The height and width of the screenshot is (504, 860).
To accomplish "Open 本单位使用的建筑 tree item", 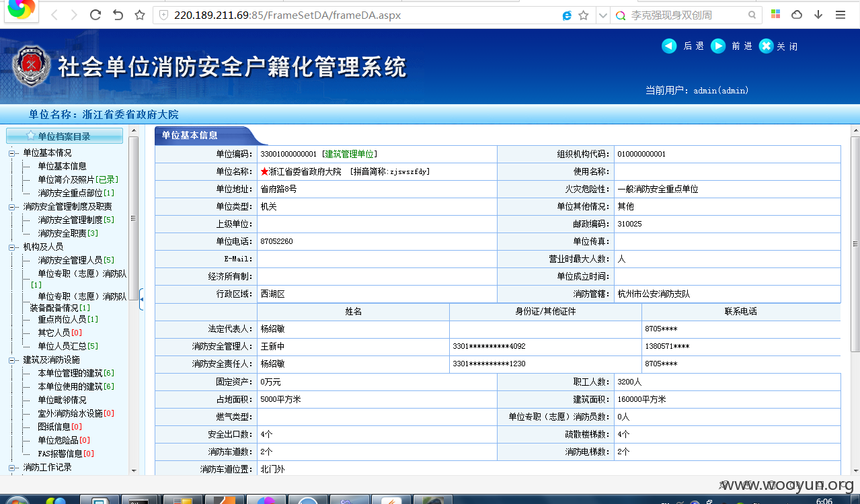I will click(76, 386).
